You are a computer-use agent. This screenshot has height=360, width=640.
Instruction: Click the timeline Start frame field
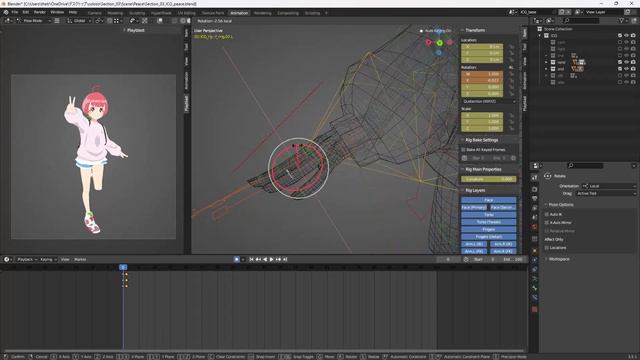pos(485,260)
